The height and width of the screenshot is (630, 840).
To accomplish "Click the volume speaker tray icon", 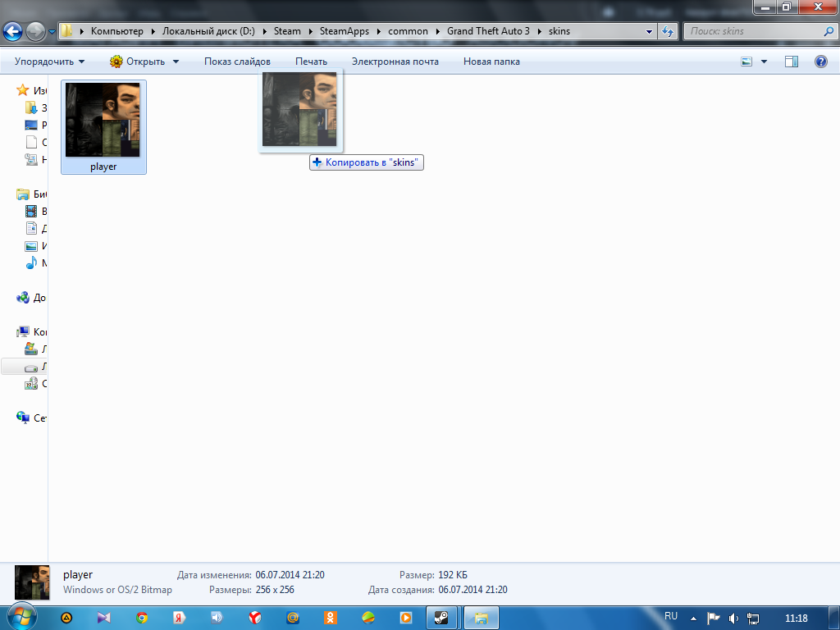I will pos(734,619).
